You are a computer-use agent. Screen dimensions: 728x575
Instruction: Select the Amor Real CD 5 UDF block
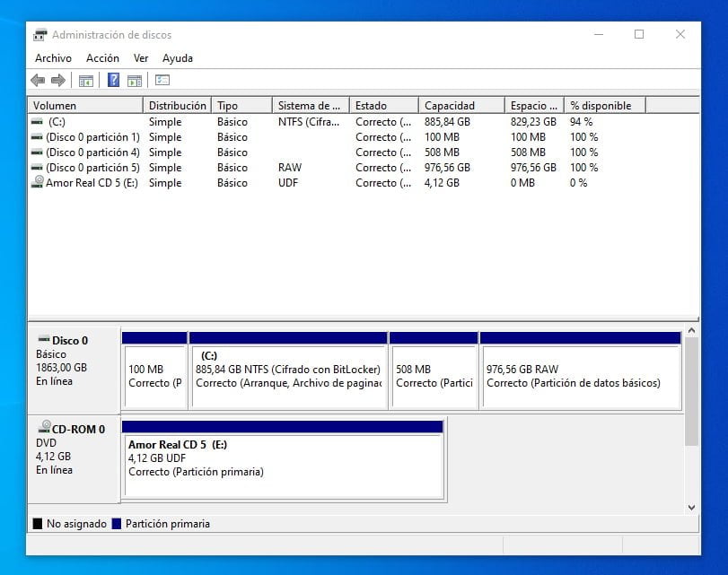point(283,459)
